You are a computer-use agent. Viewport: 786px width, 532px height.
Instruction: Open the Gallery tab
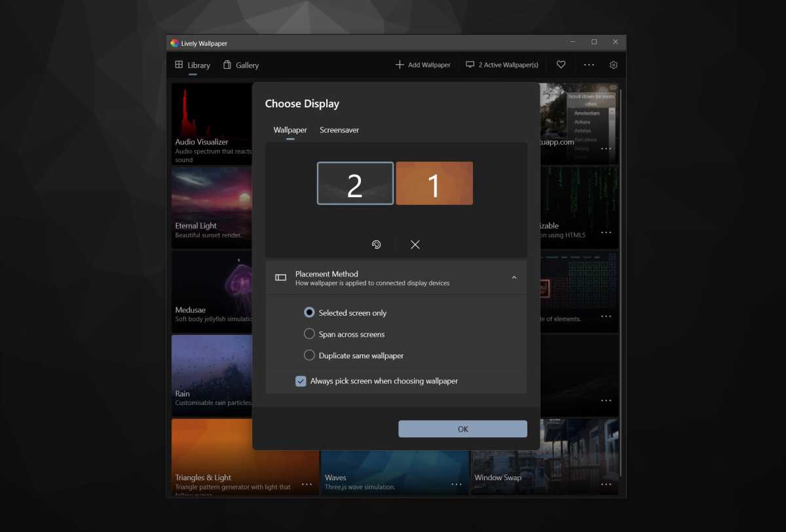point(241,65)
